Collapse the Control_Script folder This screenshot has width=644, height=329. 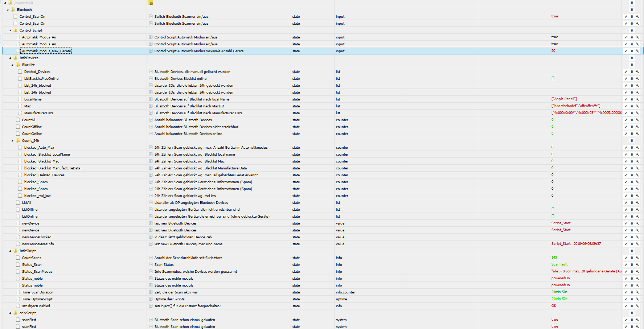[10, 30]
